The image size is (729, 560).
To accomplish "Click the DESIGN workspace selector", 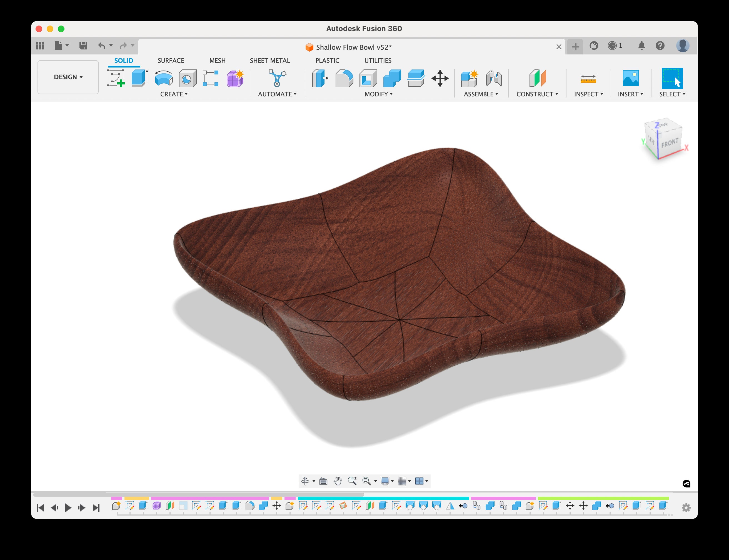I will [x=68, y=77].
